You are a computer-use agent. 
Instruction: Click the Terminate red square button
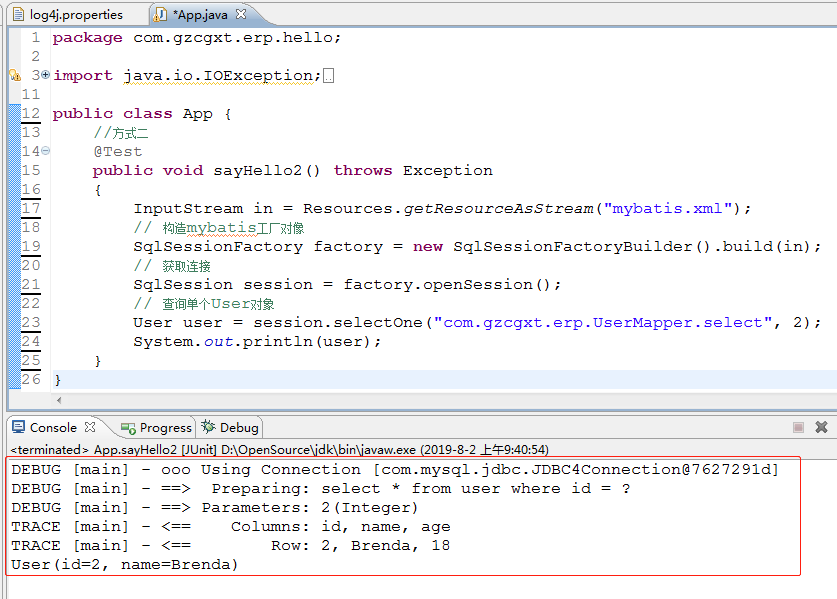(x=799, y=427)
